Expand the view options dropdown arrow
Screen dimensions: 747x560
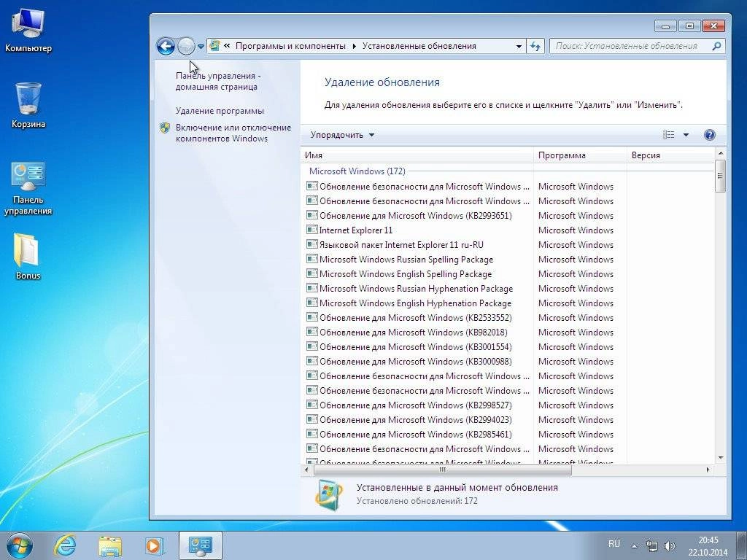[686, 135]
